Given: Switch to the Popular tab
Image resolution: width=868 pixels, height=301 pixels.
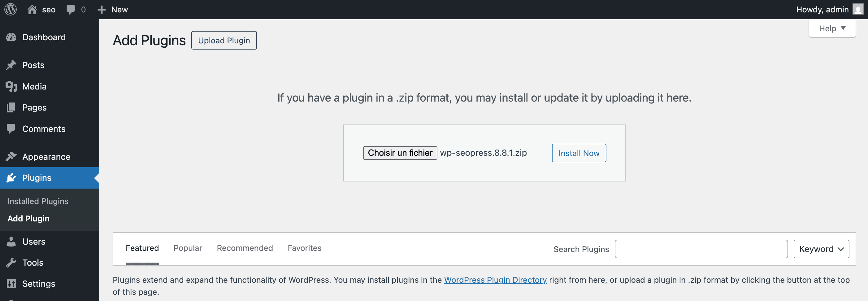Looking at the screenshot, I should pos(188,248).
